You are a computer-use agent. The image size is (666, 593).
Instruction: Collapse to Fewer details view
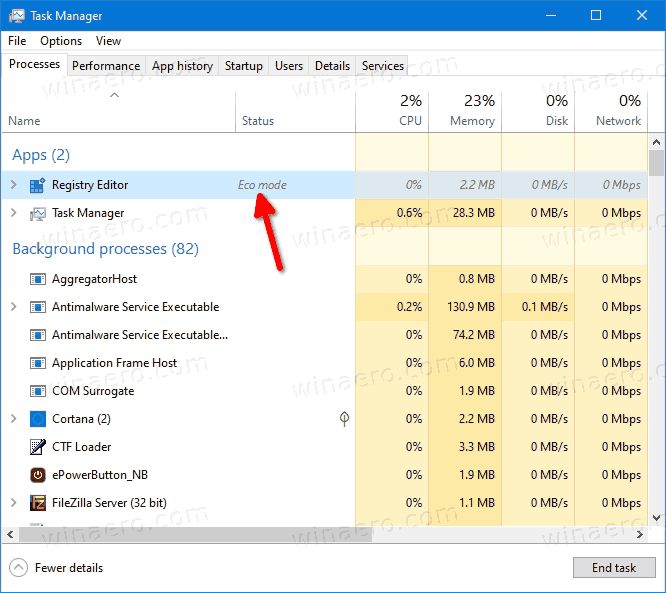tap(56, 568)
